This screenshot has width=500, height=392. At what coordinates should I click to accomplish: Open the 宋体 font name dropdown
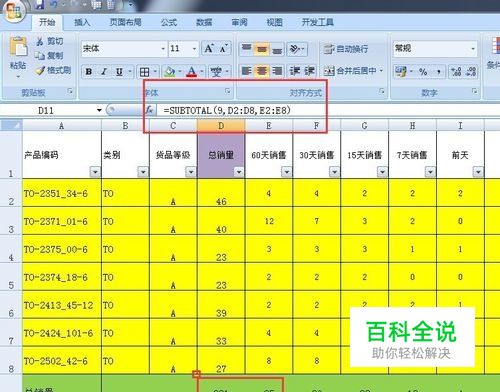pos(163,49)
